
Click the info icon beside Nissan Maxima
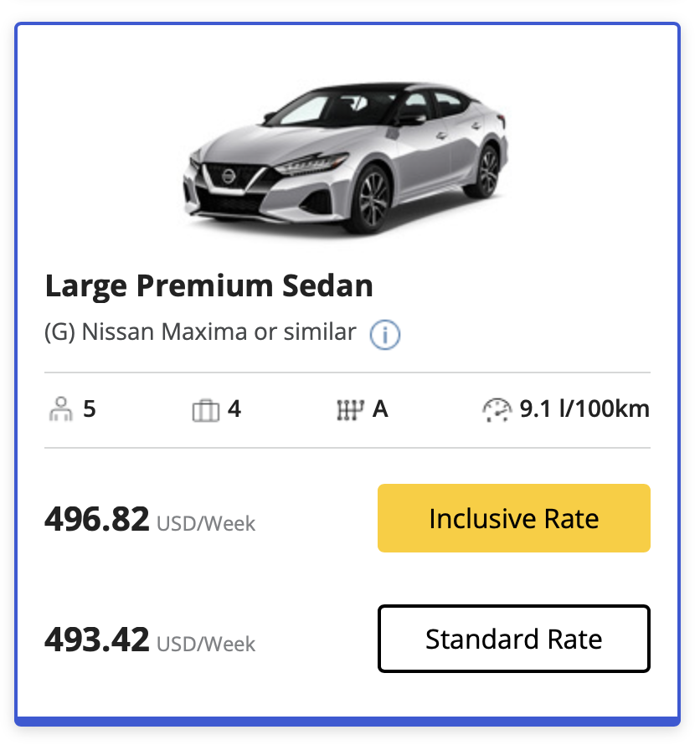tap(385, 334)
